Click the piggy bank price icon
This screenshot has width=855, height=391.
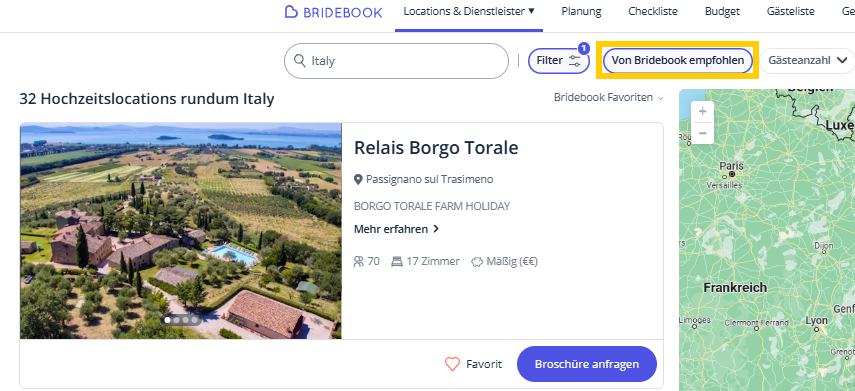click(x=477, y=262)
